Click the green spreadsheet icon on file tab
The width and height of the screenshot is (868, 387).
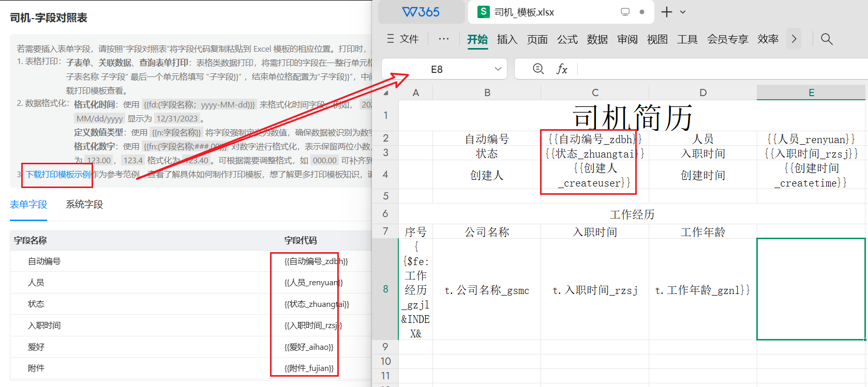click(483, 12)
